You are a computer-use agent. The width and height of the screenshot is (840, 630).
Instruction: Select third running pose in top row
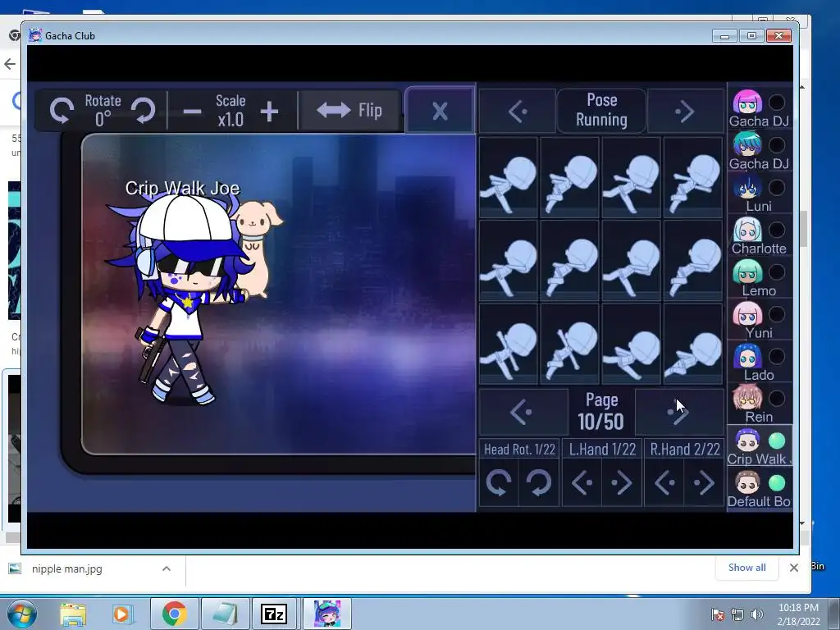pyautogui.click(x=631, y=177)
